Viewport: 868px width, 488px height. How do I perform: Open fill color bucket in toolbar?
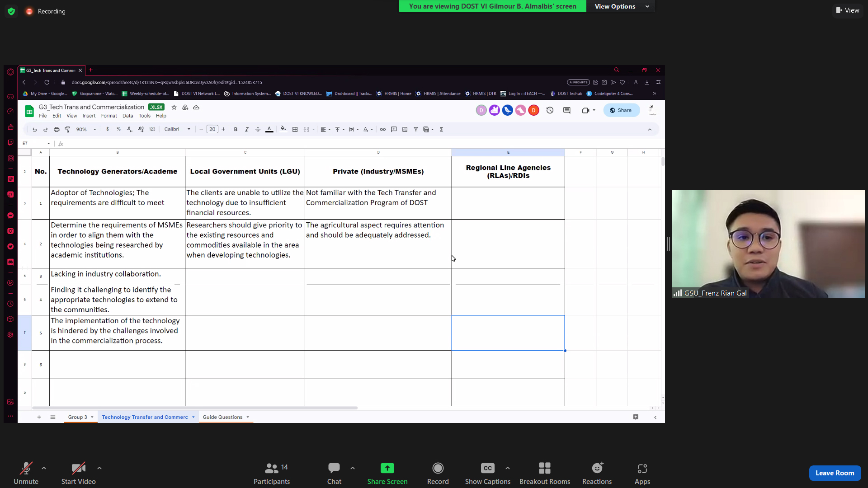(x=283, y=129)
